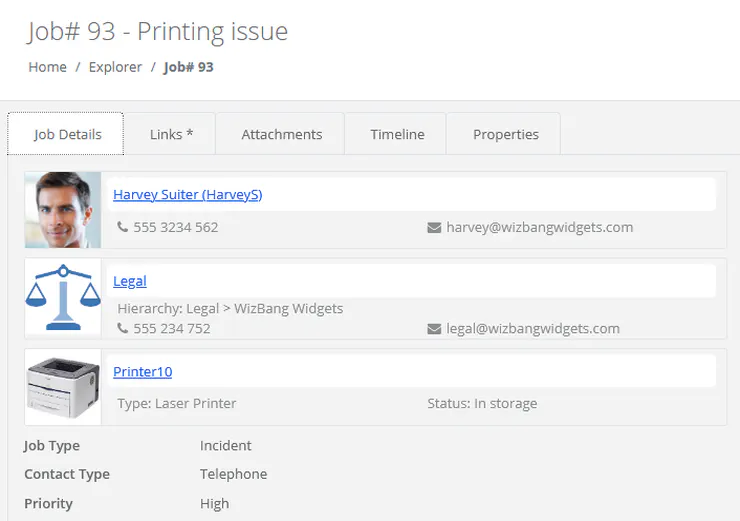Viewport: 740px width, 521px height.
Task: Click the Job# 93 breadcrumb item
Action: tap(189, 67)
